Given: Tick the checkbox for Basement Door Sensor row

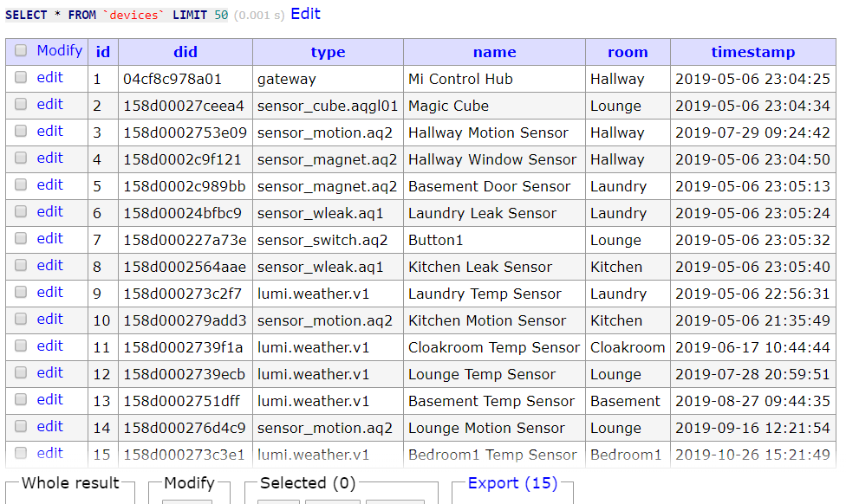Looking at the screenshot, I should (21, 185).
